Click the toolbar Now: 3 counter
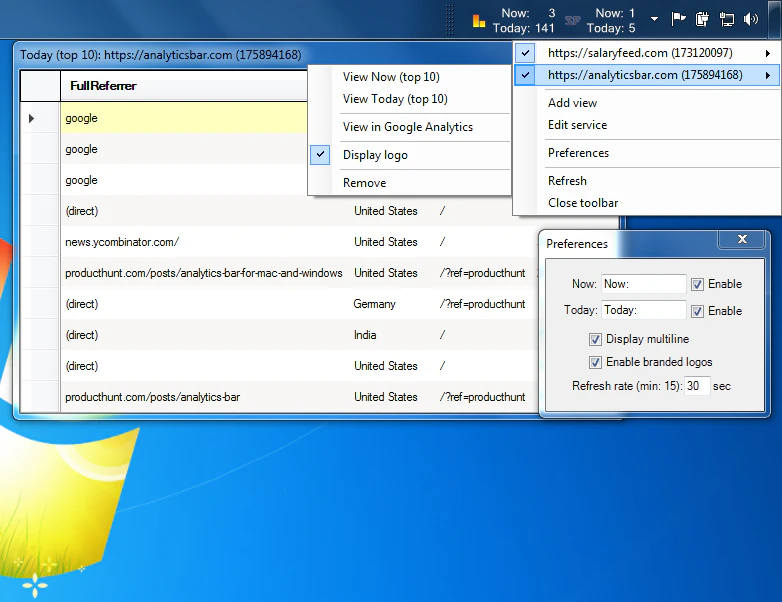The width and height of the screenshot is (782, 602). [x=528, y=13]
